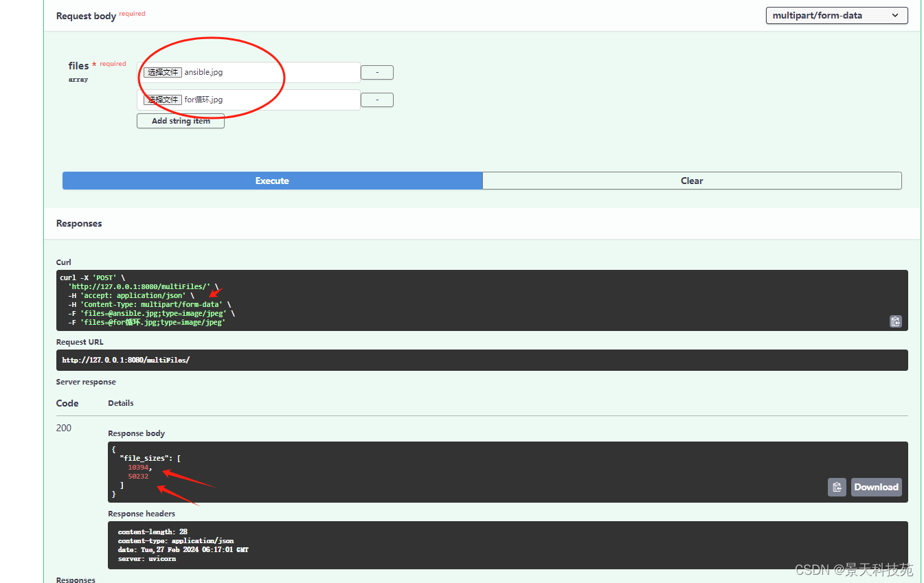Download the response body
Viewport: 924px width, 583px height.
(x=876, y=487)
